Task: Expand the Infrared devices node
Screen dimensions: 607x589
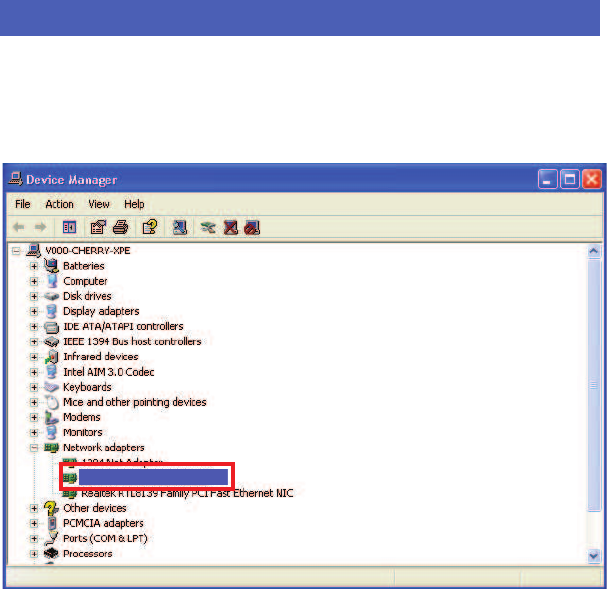Action: point(34,357)
